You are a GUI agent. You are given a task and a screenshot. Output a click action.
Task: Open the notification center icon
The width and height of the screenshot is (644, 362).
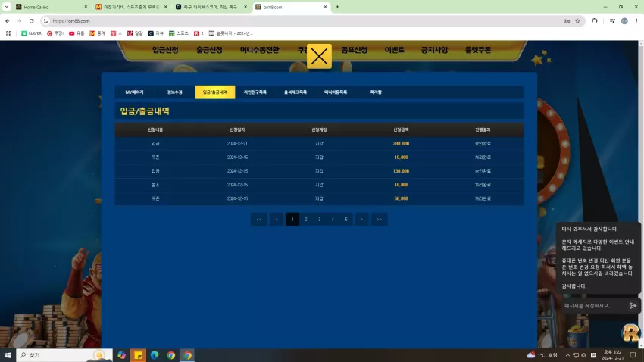pyautogui.click(x=633, y=355)
